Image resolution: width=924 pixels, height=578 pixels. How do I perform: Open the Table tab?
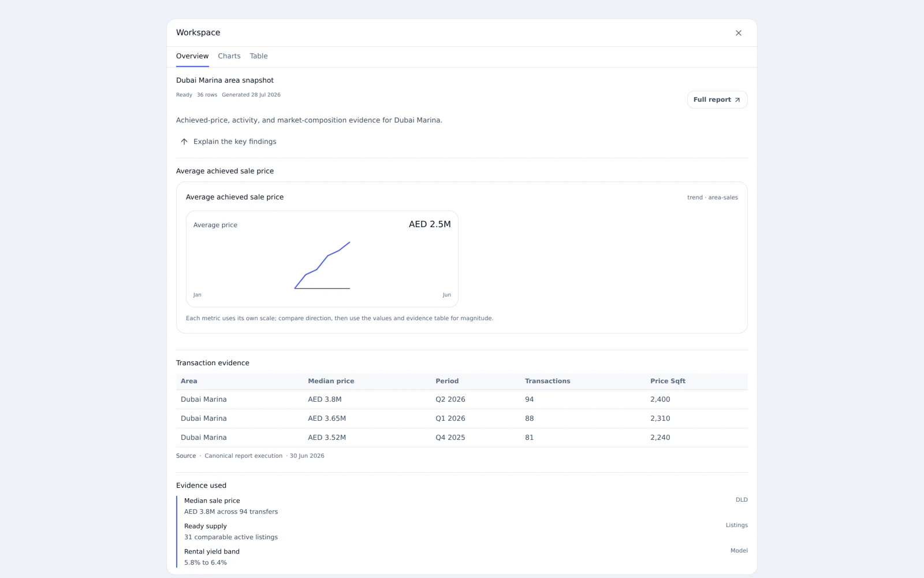click(259, 56)
